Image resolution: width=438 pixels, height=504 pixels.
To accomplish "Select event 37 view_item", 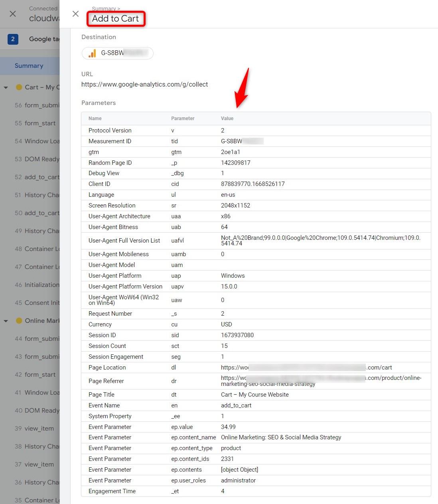I will (34, 464).
